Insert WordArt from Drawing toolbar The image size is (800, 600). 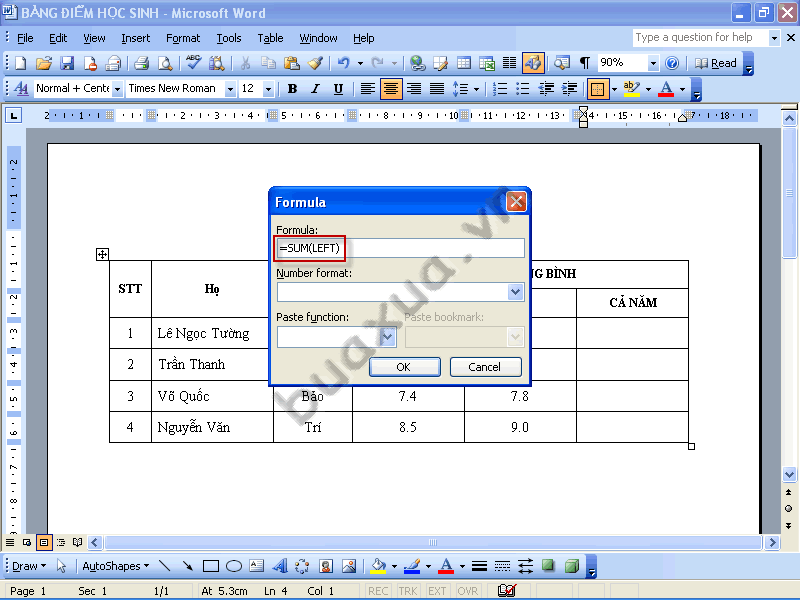coord(280,566)
